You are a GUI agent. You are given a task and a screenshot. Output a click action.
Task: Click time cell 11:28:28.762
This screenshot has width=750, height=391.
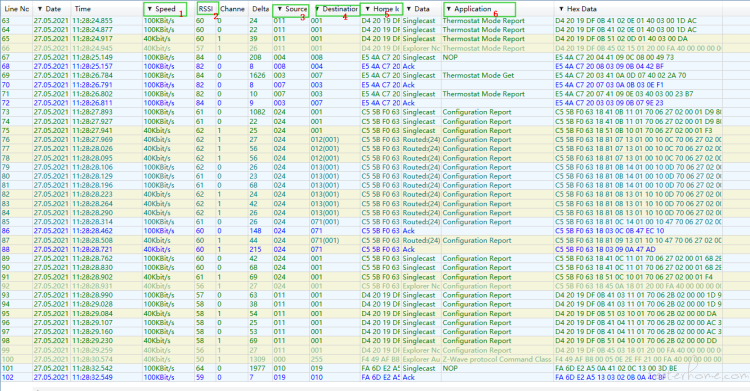pyautogui.click(x=93, y=259)
